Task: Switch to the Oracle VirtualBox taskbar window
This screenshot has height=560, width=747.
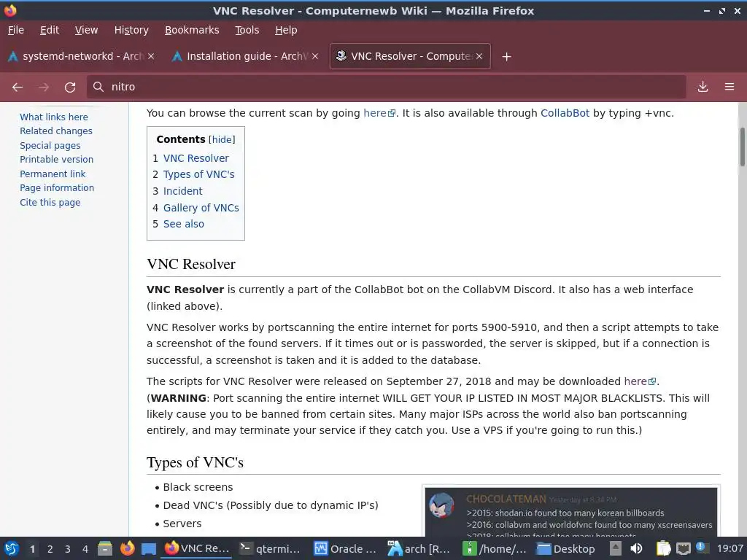Action: click(345, 549)
